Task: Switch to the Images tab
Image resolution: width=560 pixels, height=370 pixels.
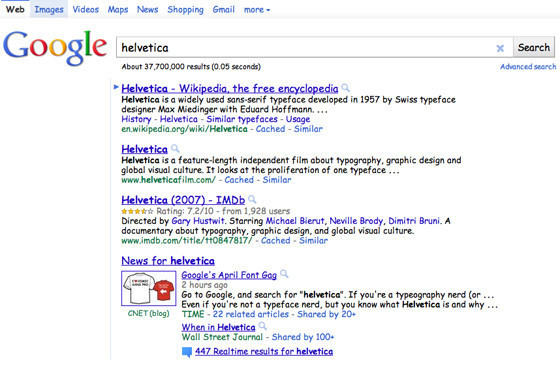Action: (x=49, y=10)
